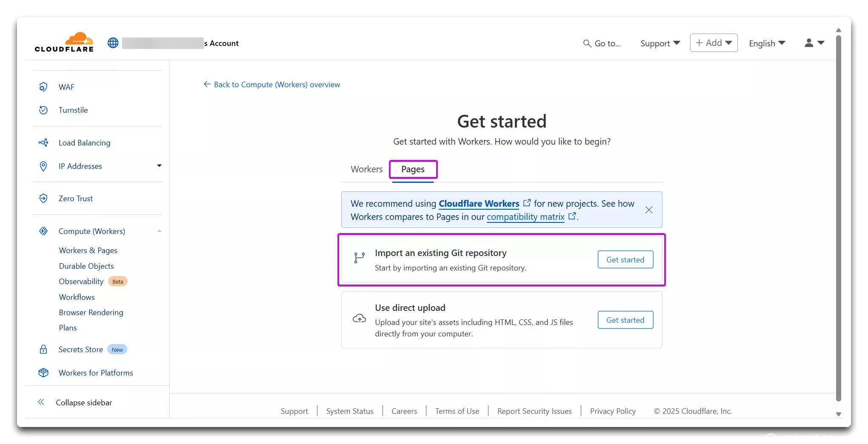Open the Terms of Use footer link
The height and width of the screenshot is (444, 868).
pyautogui.click(x=457, y=411)
